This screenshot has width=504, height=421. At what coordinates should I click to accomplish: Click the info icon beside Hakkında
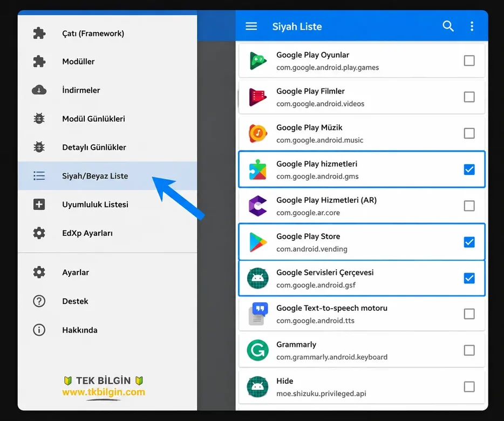[x=39, y=330]
